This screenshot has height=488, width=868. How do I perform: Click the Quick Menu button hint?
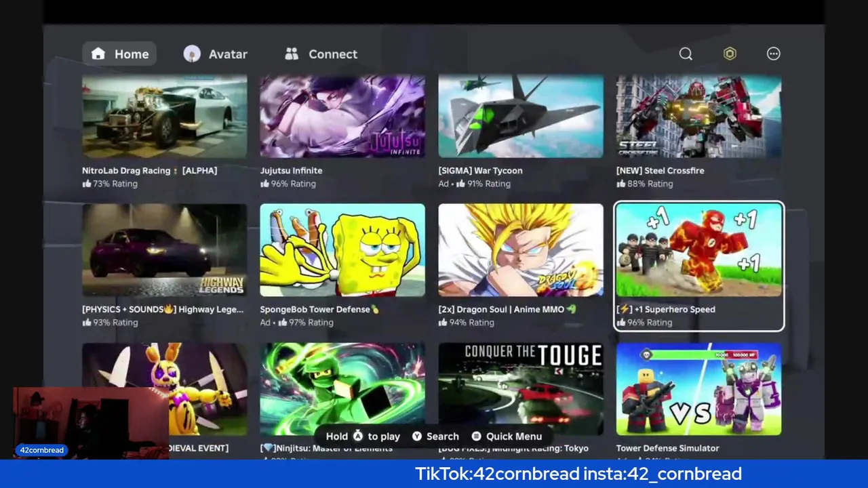tap(507, 436)
